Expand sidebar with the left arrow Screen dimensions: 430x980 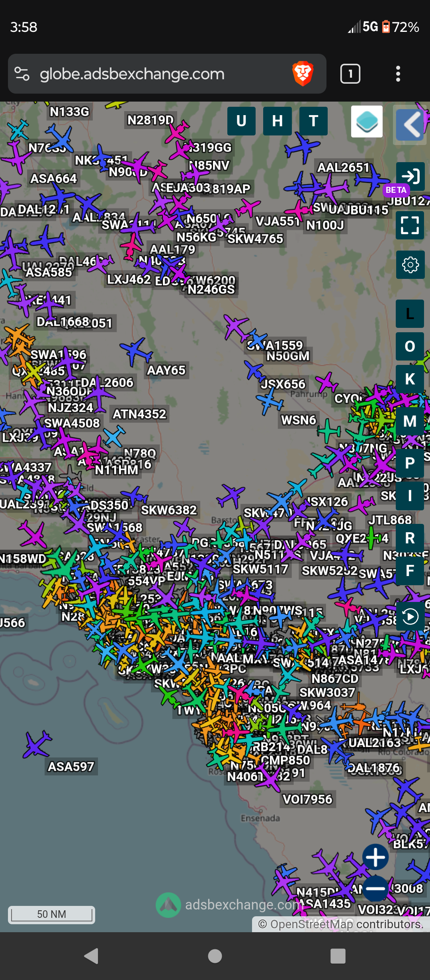coord(410,125)
